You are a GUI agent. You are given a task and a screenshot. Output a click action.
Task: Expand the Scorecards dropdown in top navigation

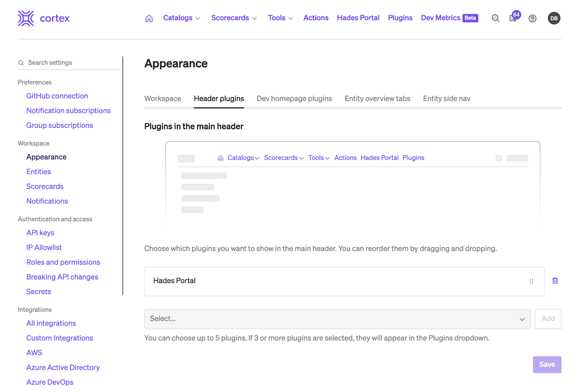pos(234,18)
